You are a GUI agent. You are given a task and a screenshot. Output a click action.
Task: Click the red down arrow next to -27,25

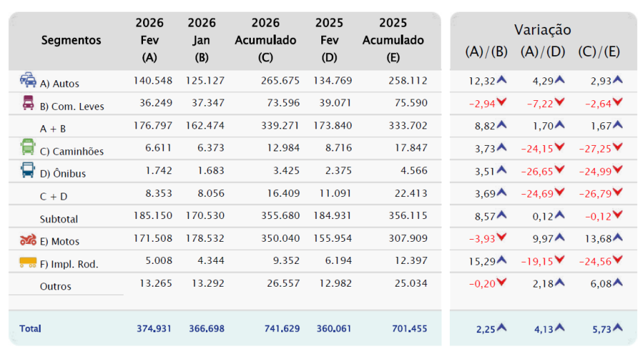click(x=617, y=147)
